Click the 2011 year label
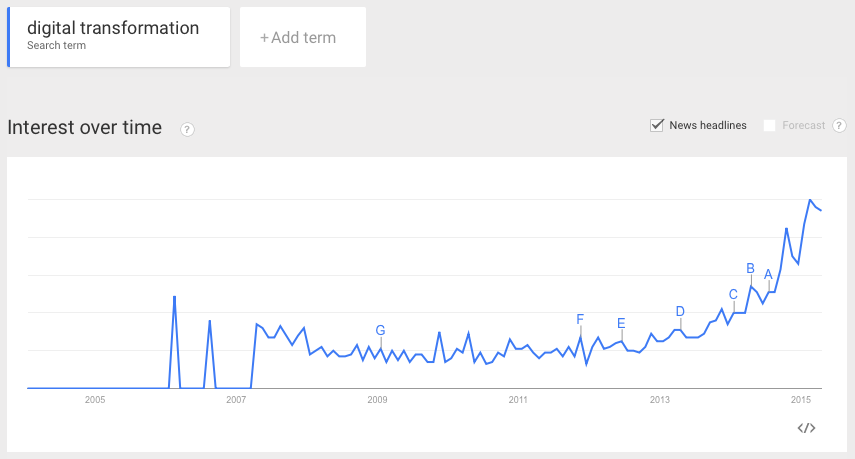The image size is (855, 459). point(518,400)
